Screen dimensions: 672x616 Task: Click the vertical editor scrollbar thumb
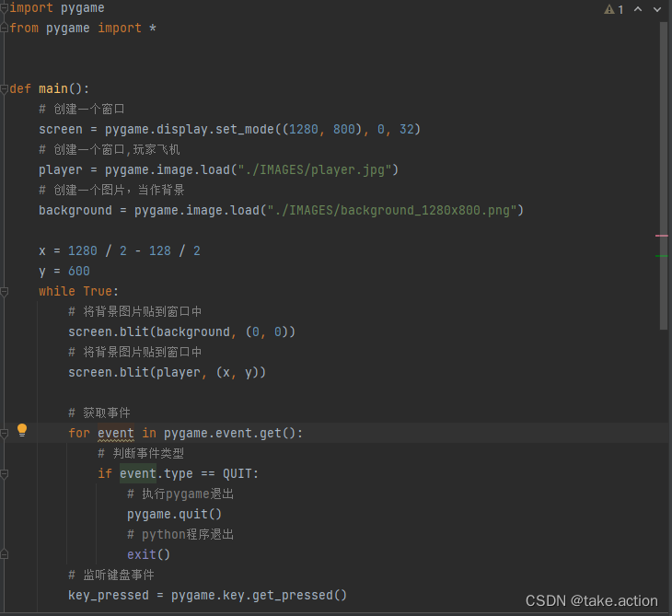[x=664, y=176]
